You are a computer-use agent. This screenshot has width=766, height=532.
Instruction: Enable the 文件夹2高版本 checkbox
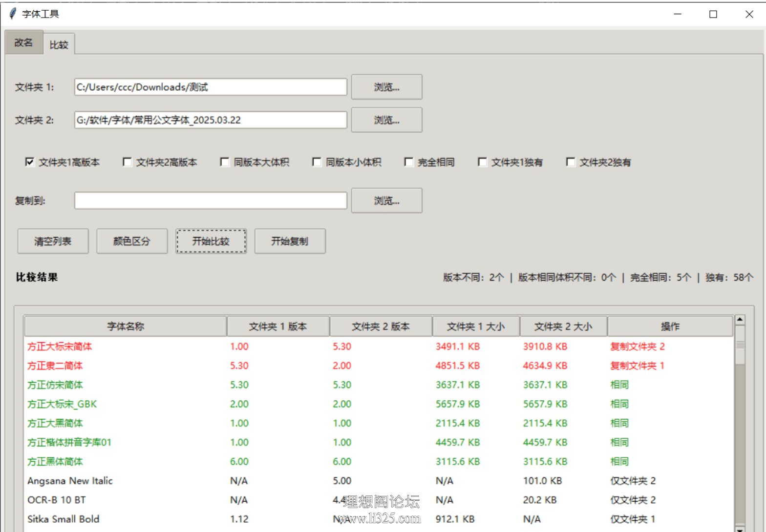coord(128,162)
